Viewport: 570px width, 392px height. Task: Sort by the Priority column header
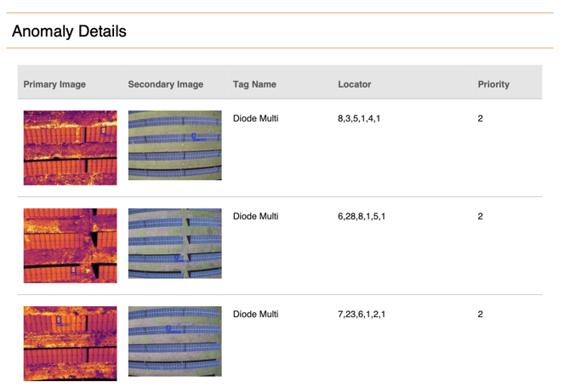pyautogui.click(x=493, y=84)
